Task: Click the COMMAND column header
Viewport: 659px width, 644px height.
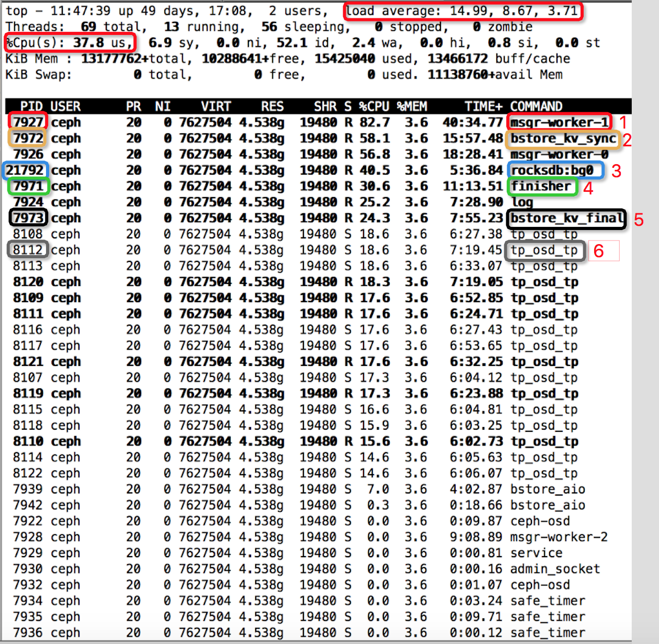Action: (536, 107)
